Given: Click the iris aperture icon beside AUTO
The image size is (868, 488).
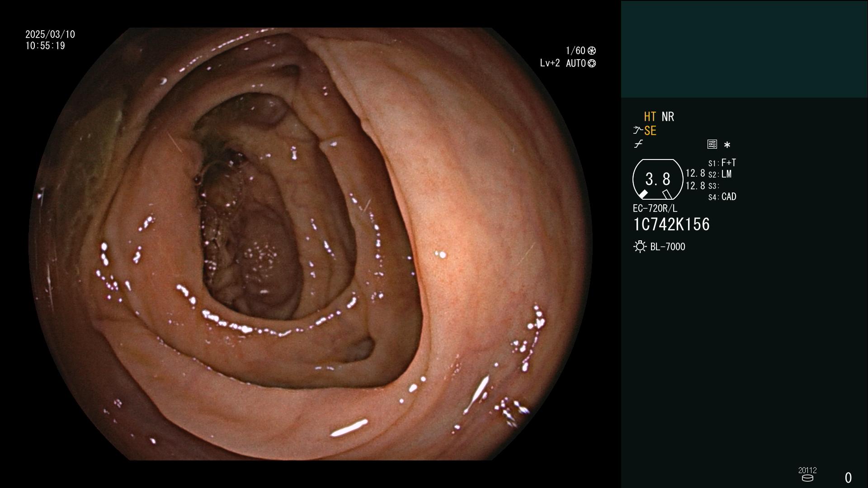Looking at the screenshot, I should [592, 63].
